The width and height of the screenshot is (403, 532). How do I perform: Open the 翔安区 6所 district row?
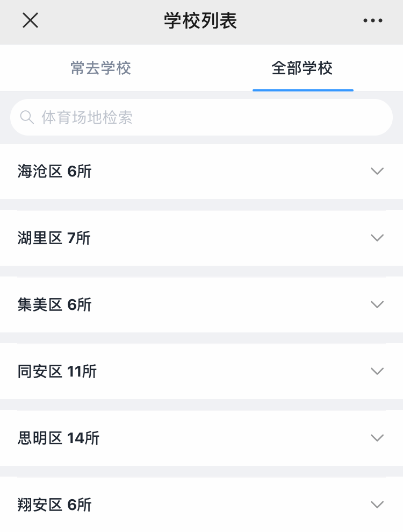click(201, 505)
